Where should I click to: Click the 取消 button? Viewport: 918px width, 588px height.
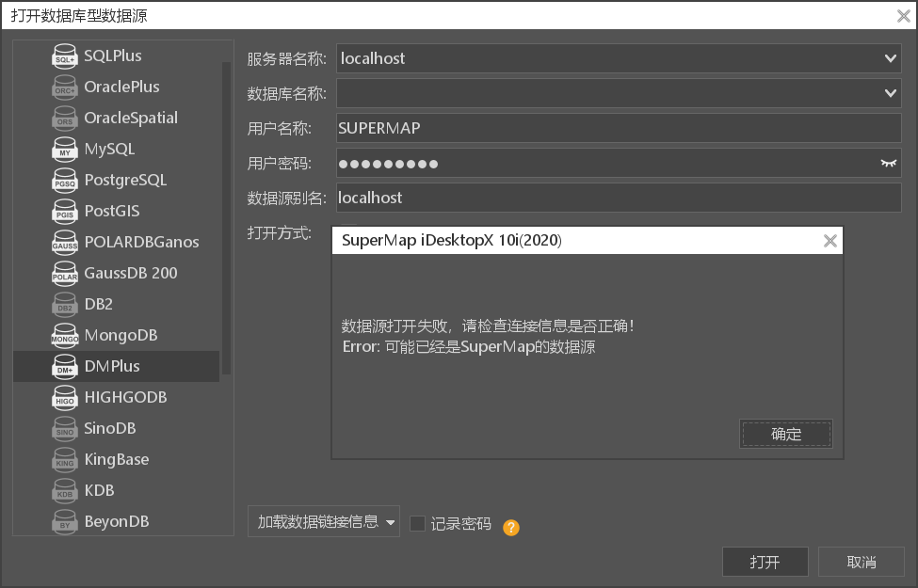point(862,563)
